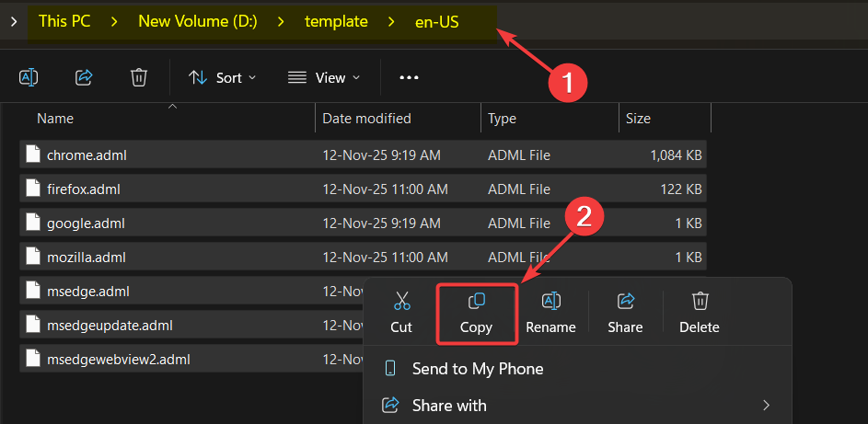Select the firefox.adml file
This screenshot has height=424, width=868.
click(364, 189)
